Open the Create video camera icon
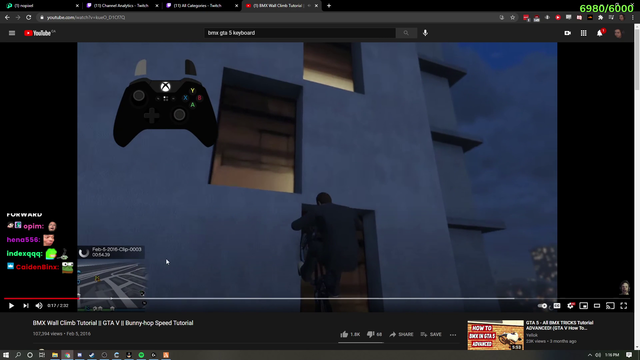This screenshot has height=360, width=640. [x=567, y=33]
